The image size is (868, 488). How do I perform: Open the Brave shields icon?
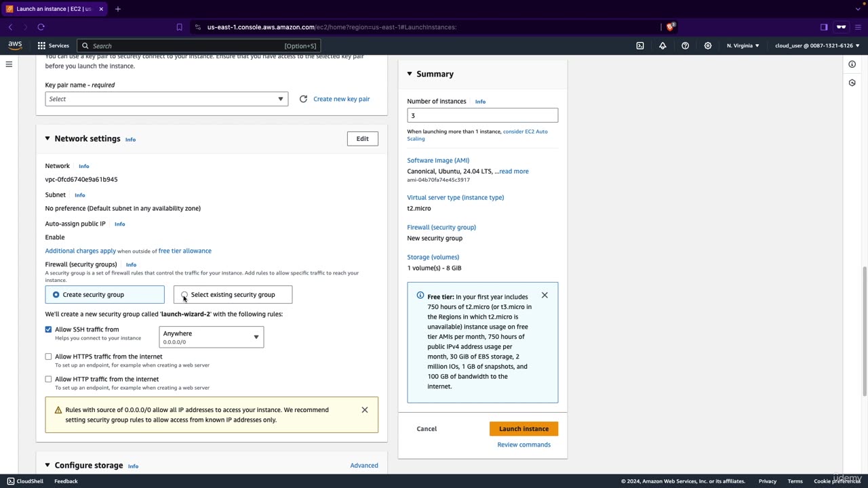(x=670, y=27)
